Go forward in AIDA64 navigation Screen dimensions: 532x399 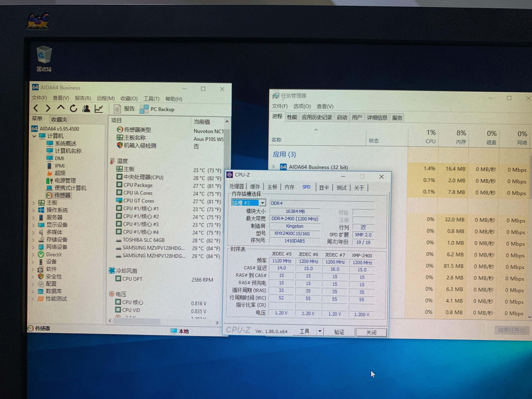pos(48,108)
